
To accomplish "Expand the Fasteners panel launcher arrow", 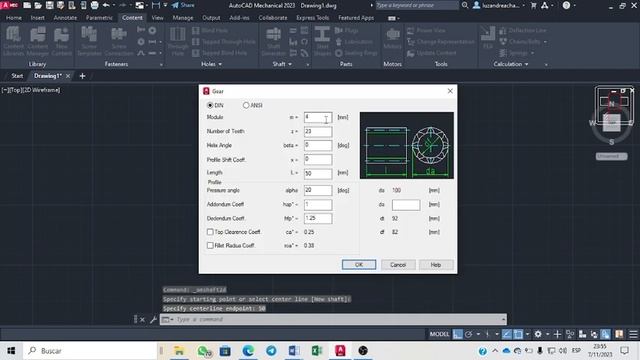I will (x=161, y=64).
